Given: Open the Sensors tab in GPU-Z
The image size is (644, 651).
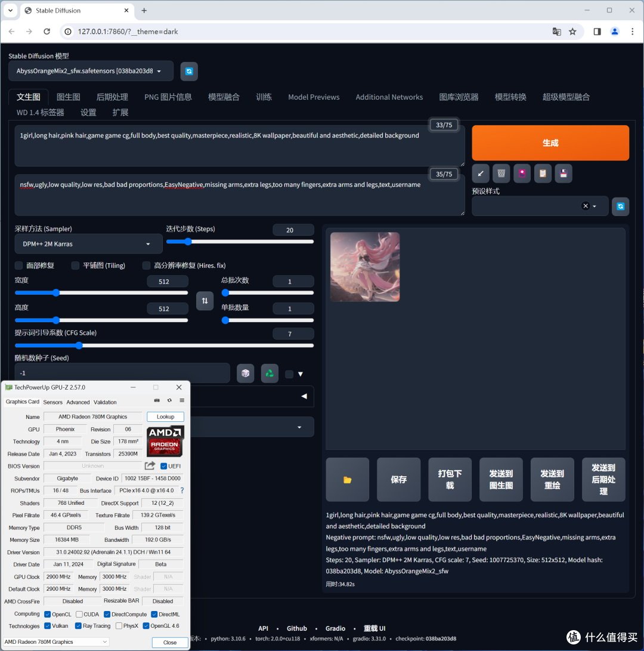Looking at the screenshot, I should (x=52, y=402).
